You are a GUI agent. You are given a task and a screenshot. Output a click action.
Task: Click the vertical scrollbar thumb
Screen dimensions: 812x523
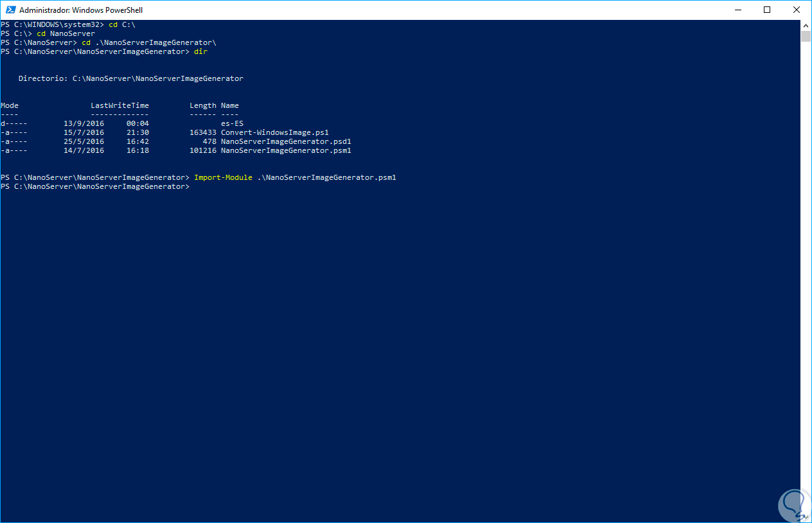806,36
